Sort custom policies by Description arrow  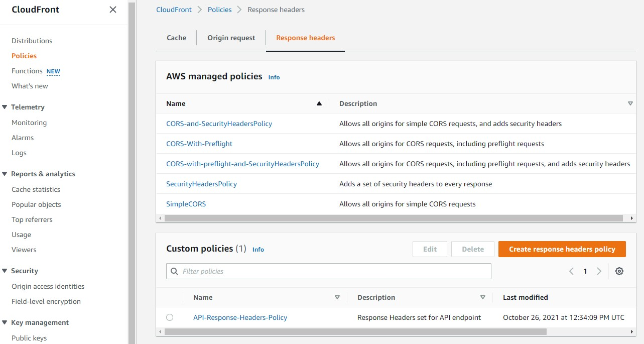pyautogui.click(x=483, y=297)
